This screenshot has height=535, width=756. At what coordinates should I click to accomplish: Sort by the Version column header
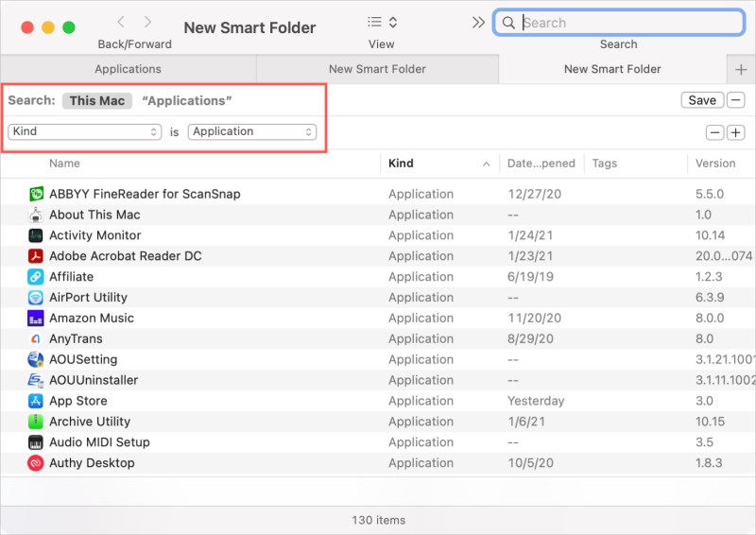coord(715,164)
